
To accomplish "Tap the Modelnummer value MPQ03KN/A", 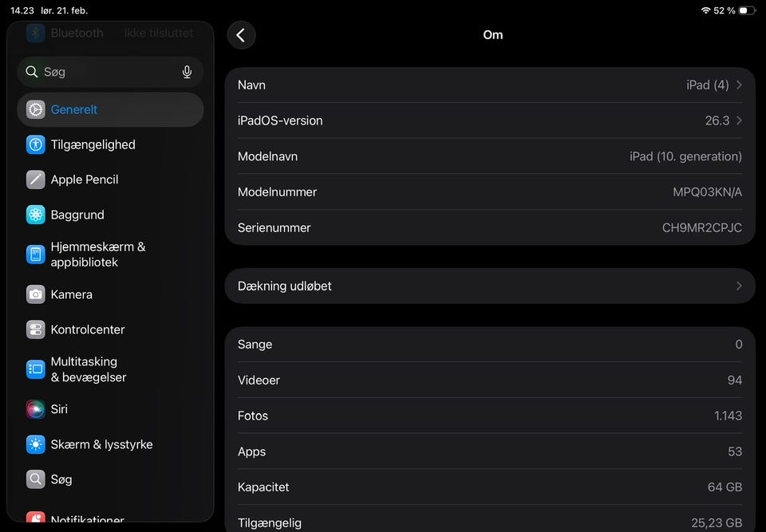I will point(707,192).
